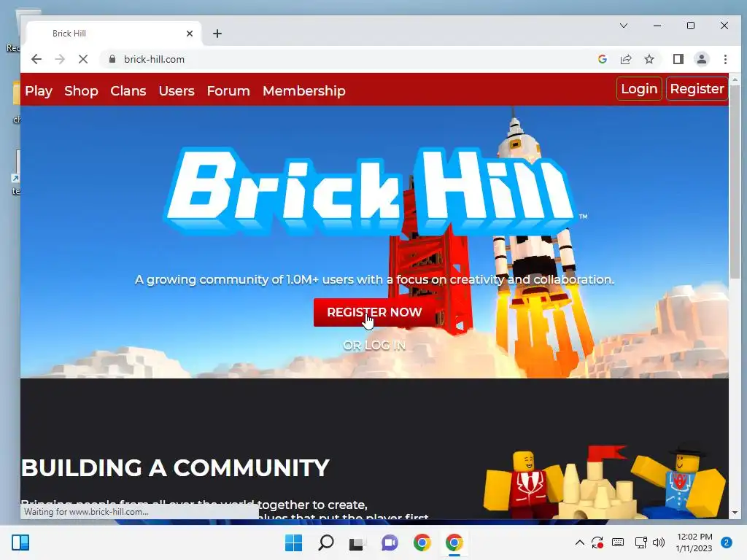Viewport: 747px width, 560px height.
Task: Close the Brick Hill tab
Action: pos(190,34)
